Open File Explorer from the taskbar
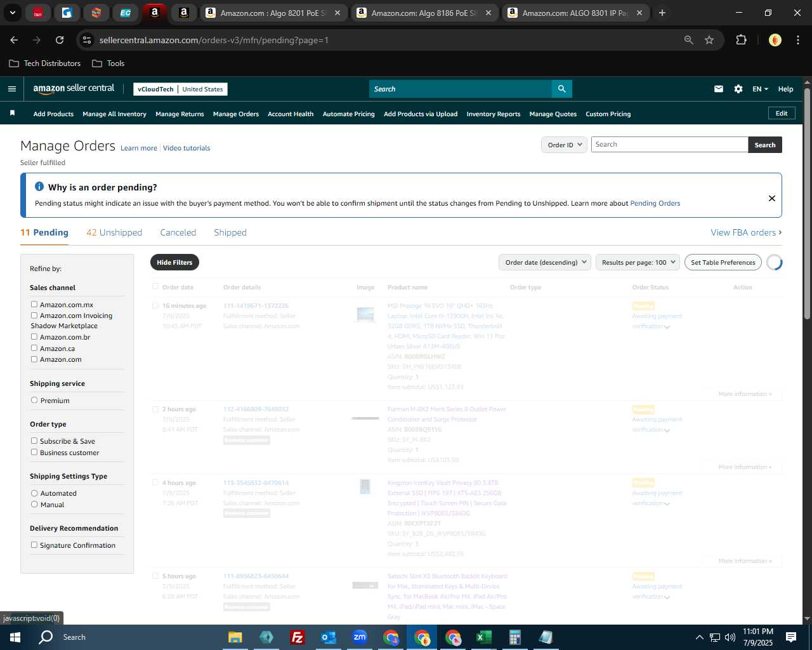This screenshot has width=812, height=650. tap(235, 637)
